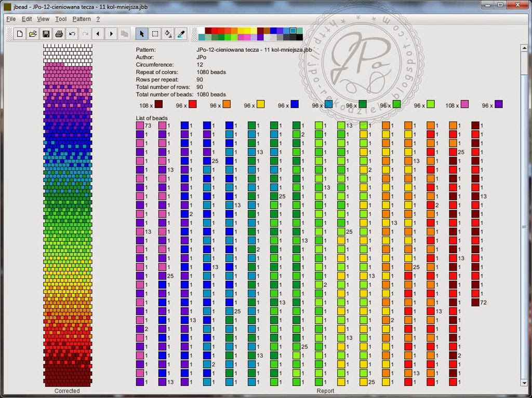Enable the Fill bucket tool

pyautogui.click(x=168, y=34)
